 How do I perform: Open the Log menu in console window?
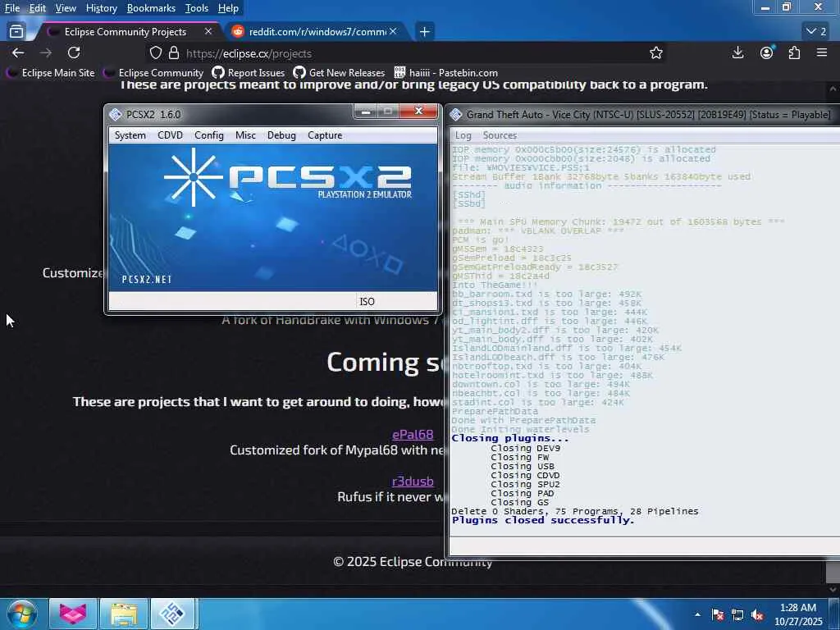pyautogui.click(x=463, y=135)
